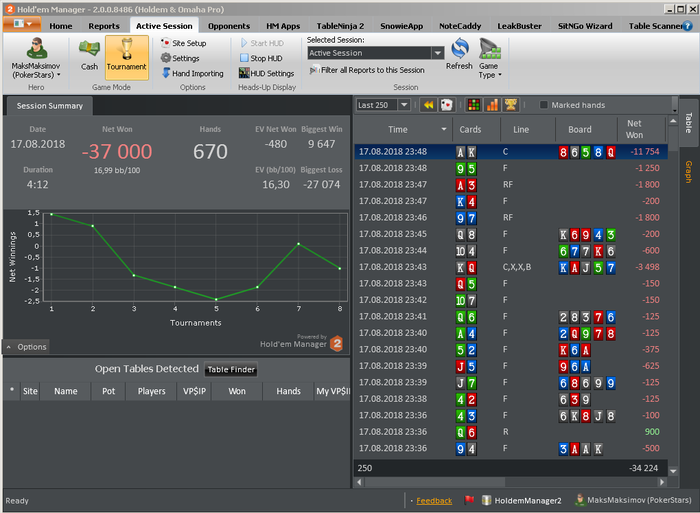The width and height of the screenshot is (700, 513).
Task: Switch to vertical Table side tab
Action: click(688, 122)
